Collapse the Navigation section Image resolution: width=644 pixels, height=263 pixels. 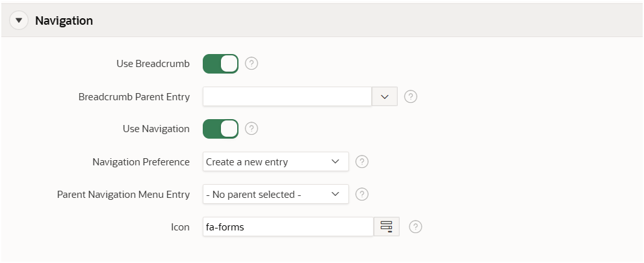click(19, 20)
